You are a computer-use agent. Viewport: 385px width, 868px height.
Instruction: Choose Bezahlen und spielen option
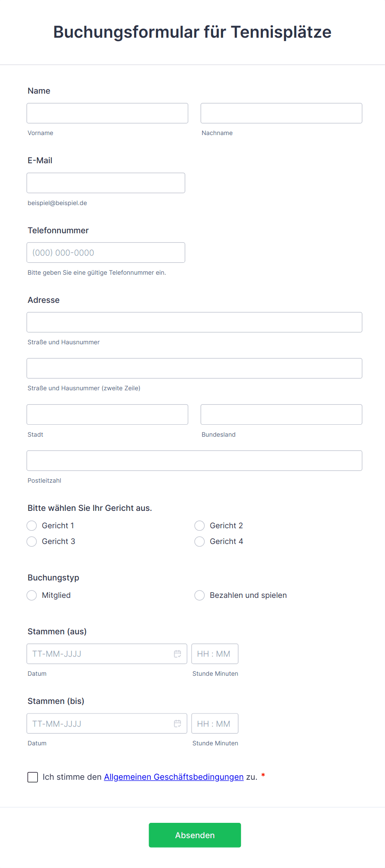point(200,595)
